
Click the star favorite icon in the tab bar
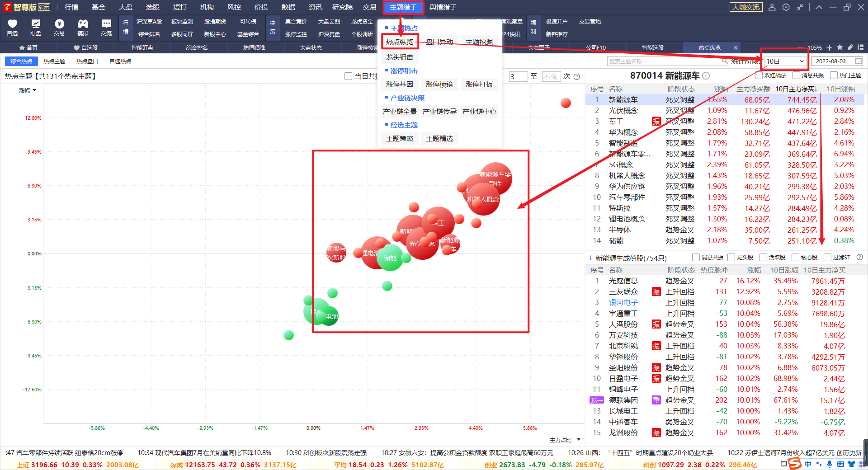coord(840,47)
